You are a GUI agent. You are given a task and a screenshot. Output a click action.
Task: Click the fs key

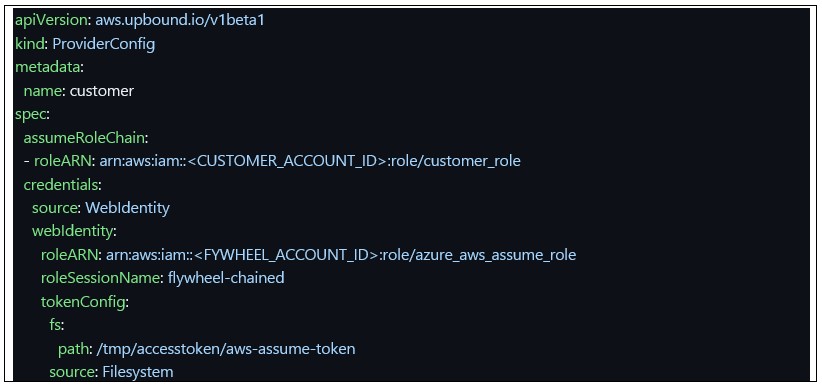pos(55,325)
